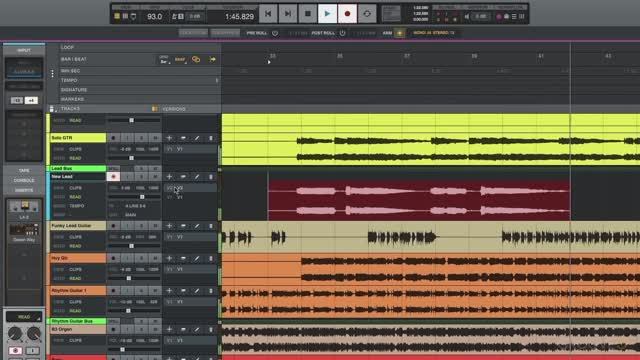Image resolution: width=640 pixels, height=360 pixels.
Task: Select the MARKERS ruler row
Action: click(x=72, y=99)
